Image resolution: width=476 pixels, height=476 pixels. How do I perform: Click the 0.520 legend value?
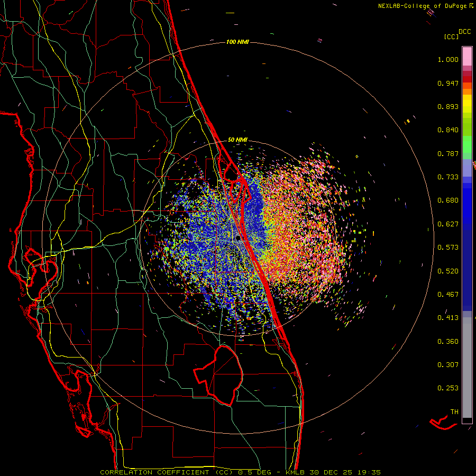tap(448, 271)
